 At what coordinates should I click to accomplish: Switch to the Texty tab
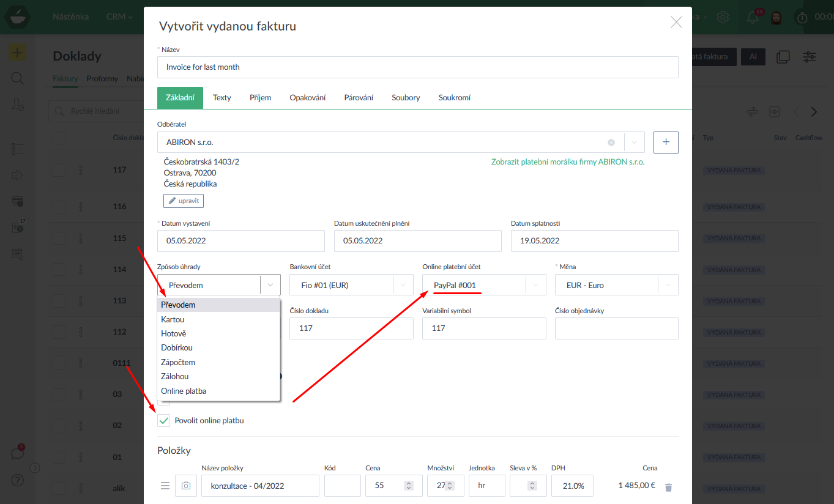[x=222, y=98]
